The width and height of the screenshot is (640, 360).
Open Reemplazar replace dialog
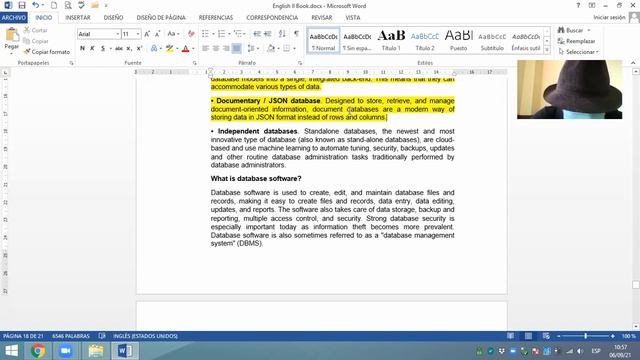[x=576, y=41]
